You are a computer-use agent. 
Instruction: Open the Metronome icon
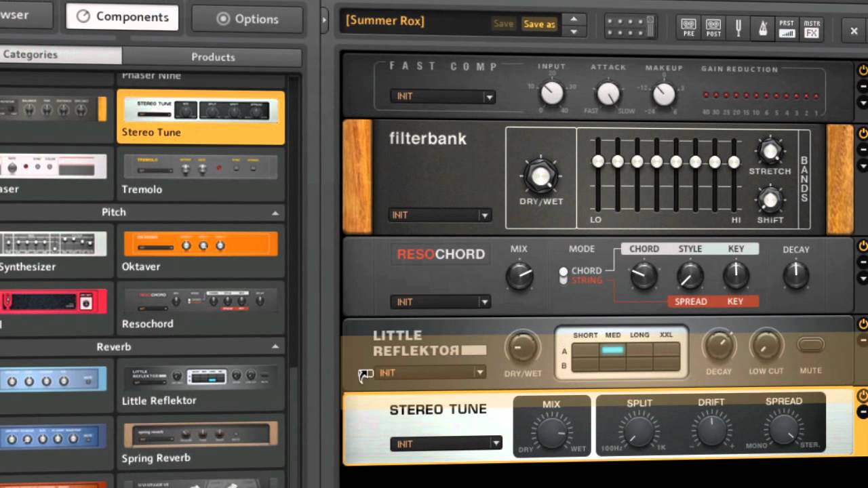[762, 27]
